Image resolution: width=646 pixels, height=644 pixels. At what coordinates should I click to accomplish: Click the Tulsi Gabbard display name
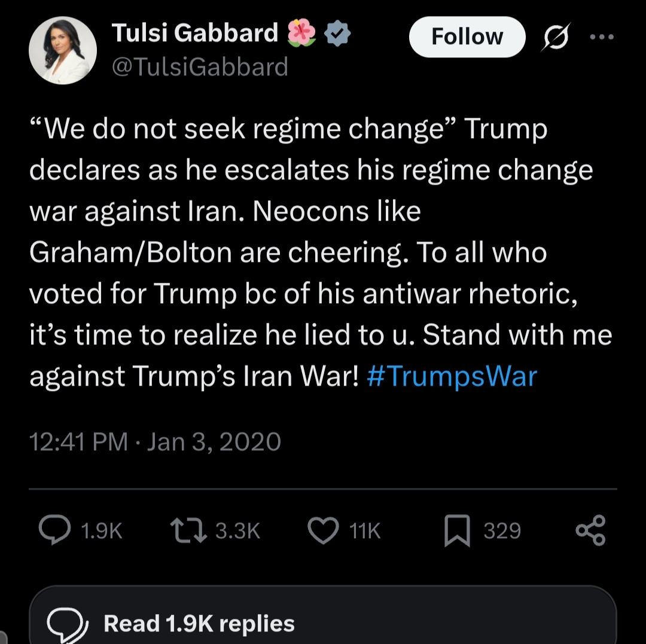195,33
